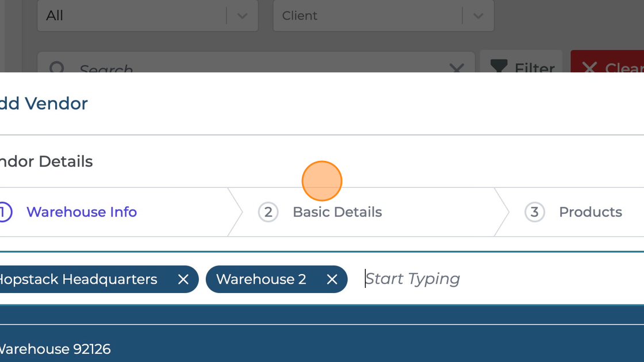Click the funnel icon on Filter
The width and height of the screenshot is (644, 362).
tap(498, 68)
